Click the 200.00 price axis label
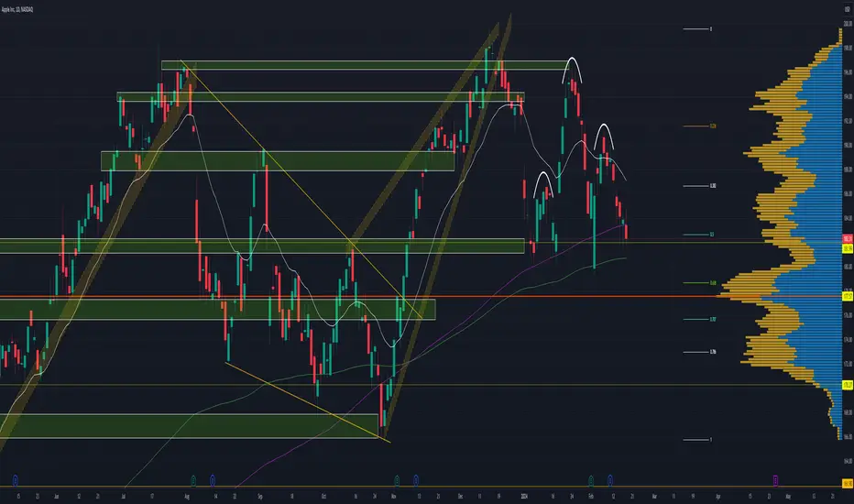 [x=848, y=24]
